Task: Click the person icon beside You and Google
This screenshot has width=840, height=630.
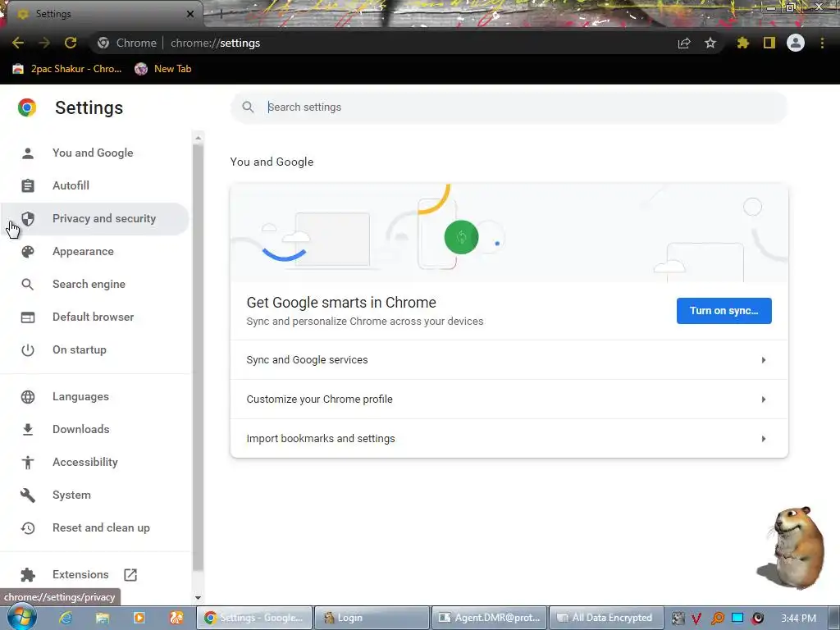Action: (x=28, y=153)
